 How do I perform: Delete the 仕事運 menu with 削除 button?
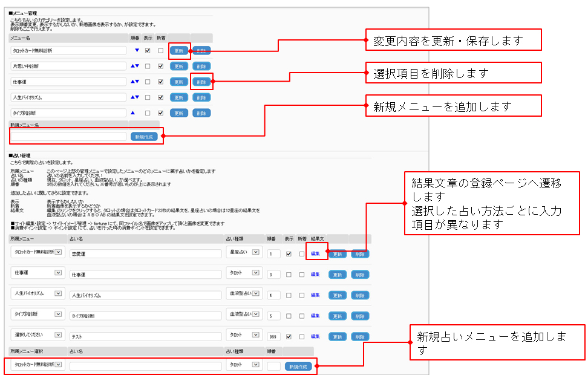(201, 82)
